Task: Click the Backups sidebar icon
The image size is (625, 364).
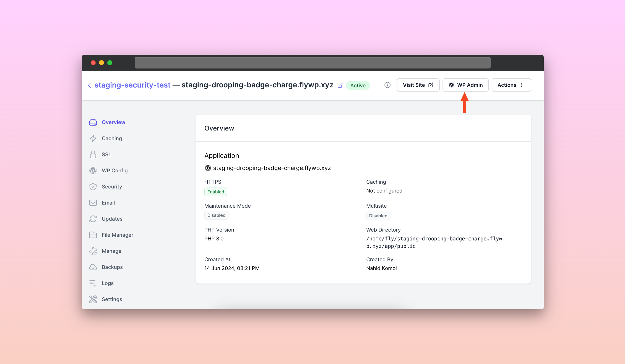Action: (93, 267)
